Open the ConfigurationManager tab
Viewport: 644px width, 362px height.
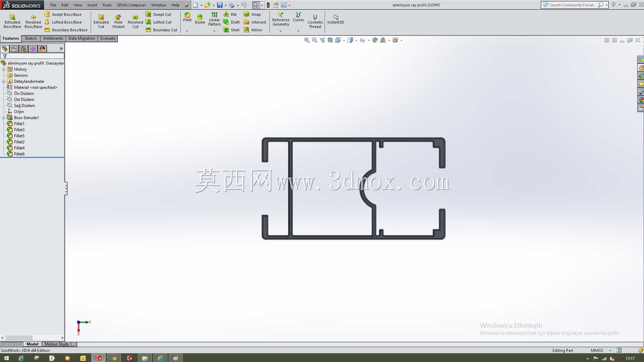coord(24,49)
